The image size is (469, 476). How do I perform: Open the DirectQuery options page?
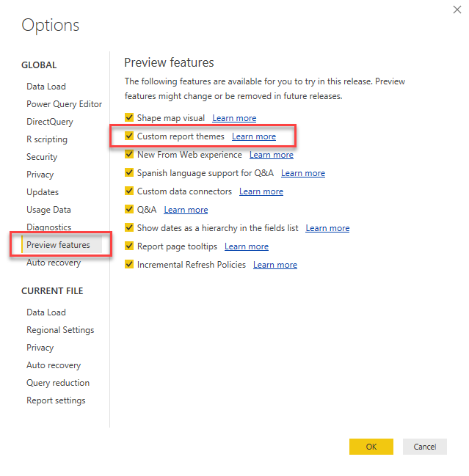50,122
